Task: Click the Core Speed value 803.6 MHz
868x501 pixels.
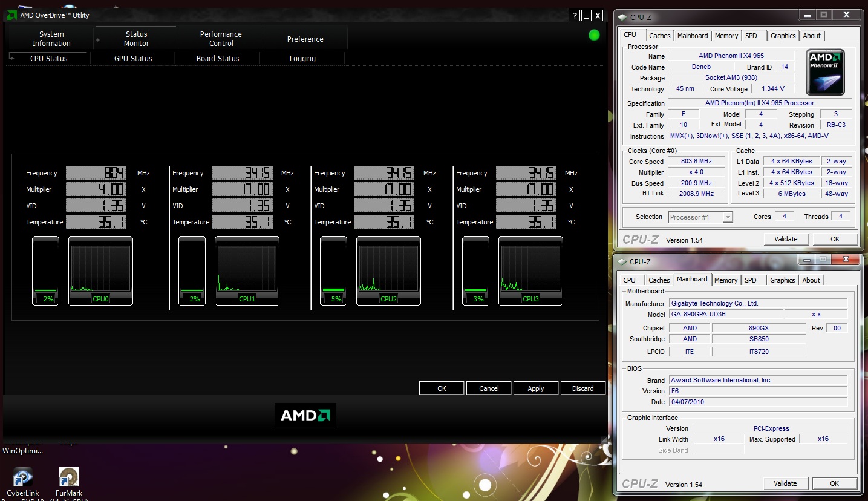Action: coord(696,162)
